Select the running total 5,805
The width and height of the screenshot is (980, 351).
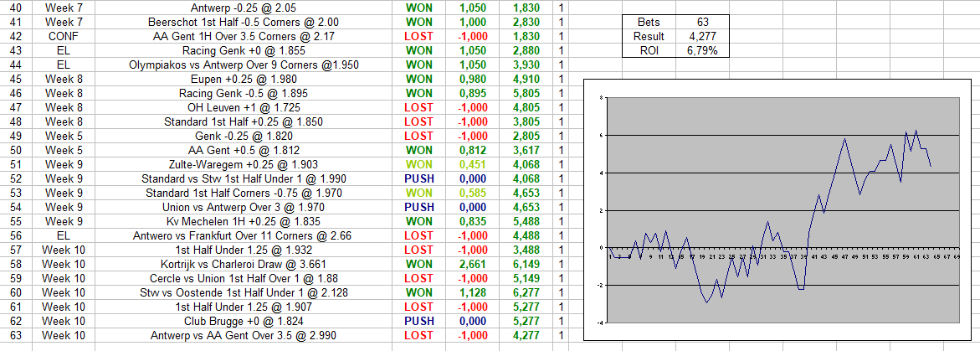coord(526,93)
